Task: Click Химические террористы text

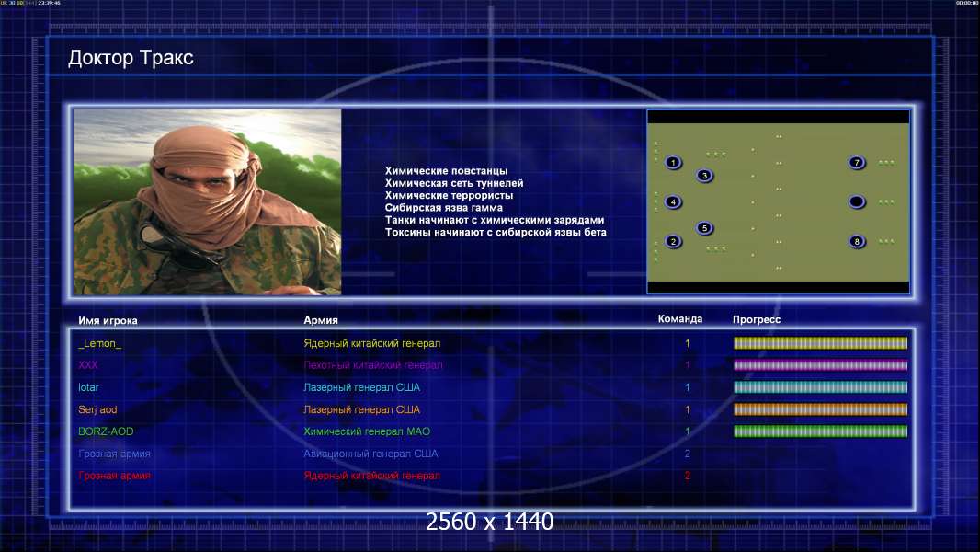Action: (449, 196)
